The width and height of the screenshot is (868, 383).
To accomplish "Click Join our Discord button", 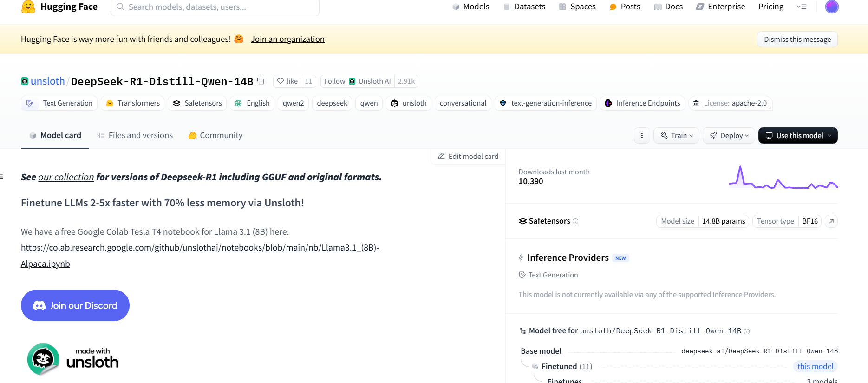I will (x=75, y=305).
